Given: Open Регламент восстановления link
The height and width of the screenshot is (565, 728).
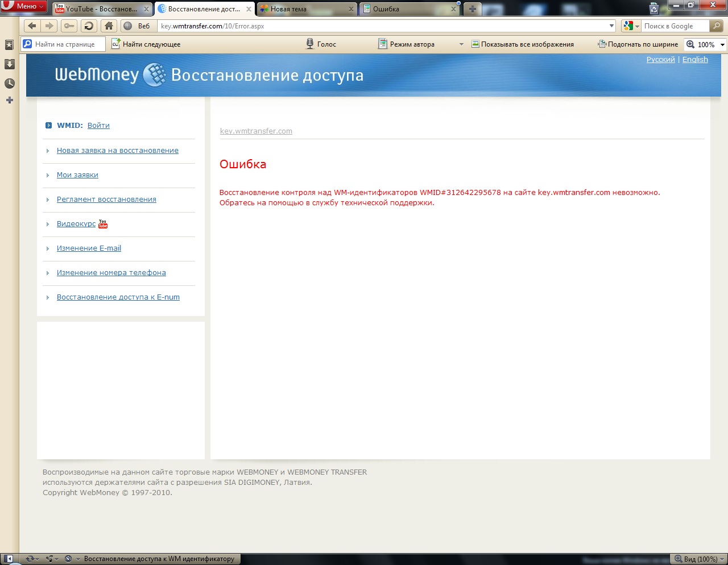Looking at the screenshot, I should [x=106, y=200].
